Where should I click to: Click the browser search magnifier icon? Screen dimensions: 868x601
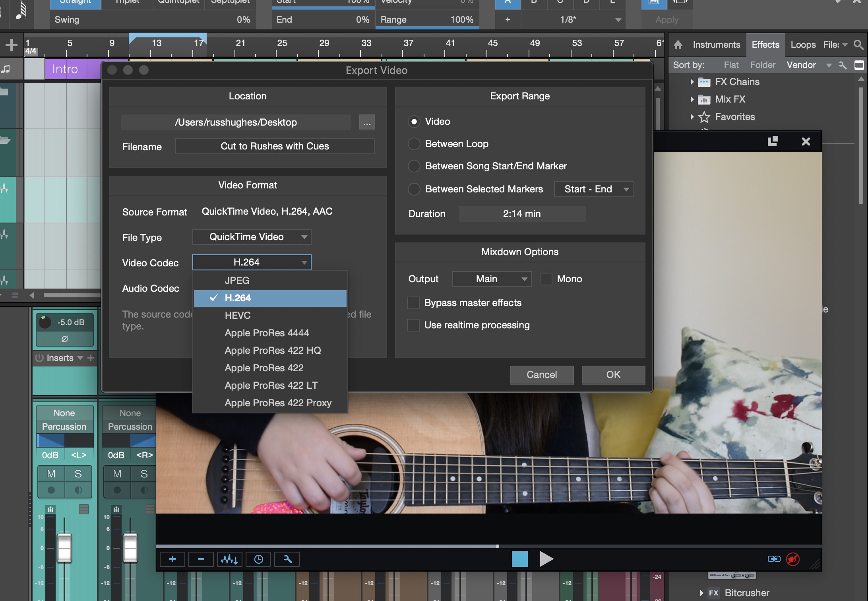(x=858, y=45)
